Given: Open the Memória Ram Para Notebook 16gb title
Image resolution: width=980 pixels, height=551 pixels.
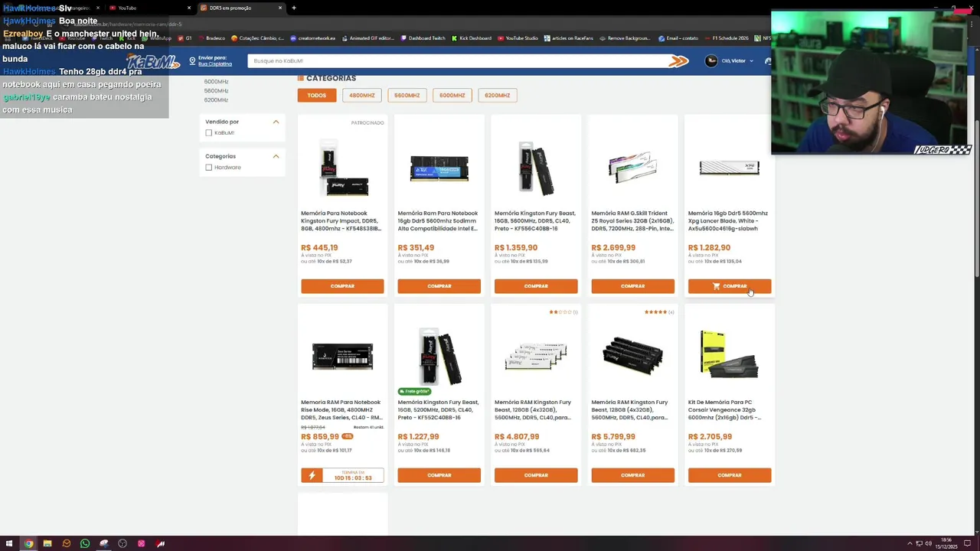Looking at the screenshot, I should pos(438,221).
